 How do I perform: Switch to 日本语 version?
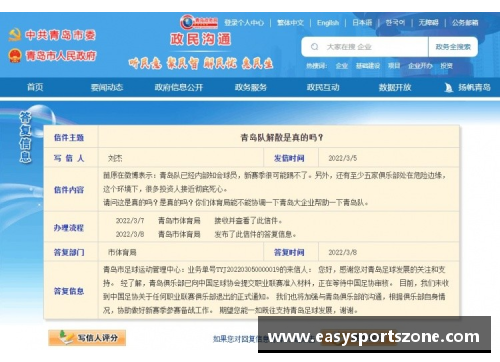362,23
